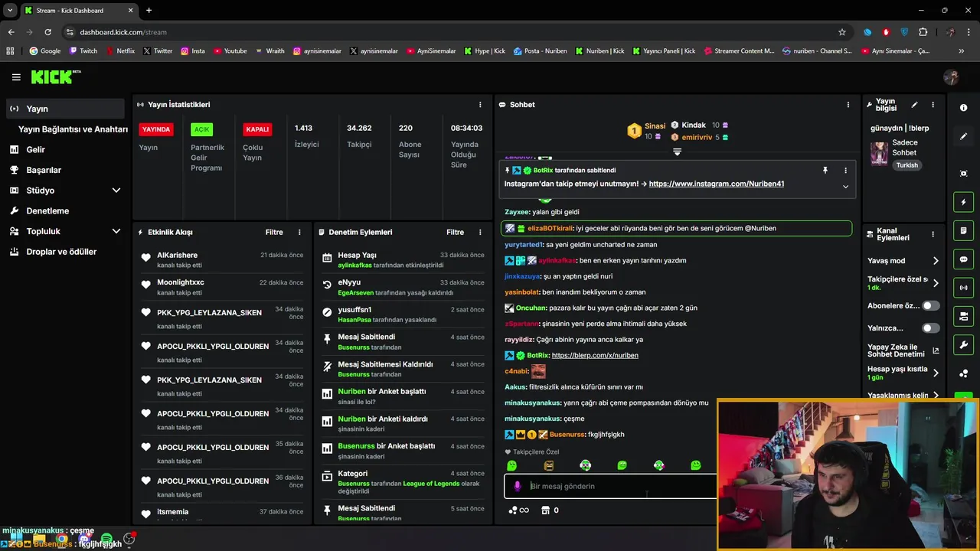Image resolution: width=980 pixels, height=551 pixels.
Task: Click the Sadece Sohbet category thumbnail
Action: coord(879,154)
